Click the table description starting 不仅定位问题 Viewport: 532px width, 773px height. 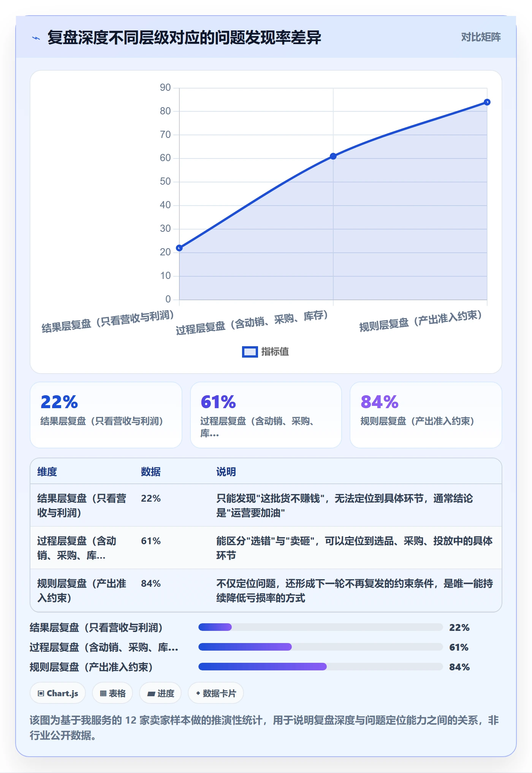(x=355, y=591)
